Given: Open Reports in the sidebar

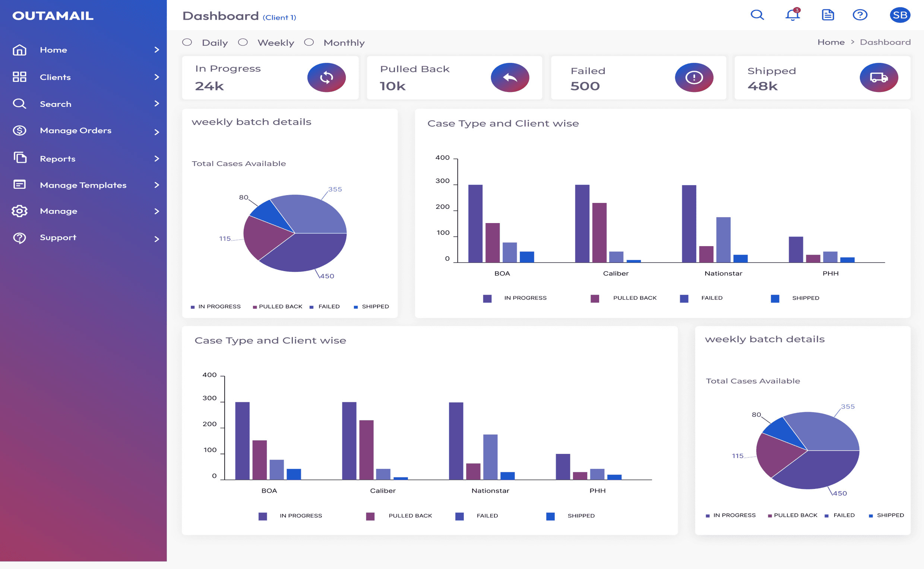Looking at the screenshot, I should coord(58,158).
